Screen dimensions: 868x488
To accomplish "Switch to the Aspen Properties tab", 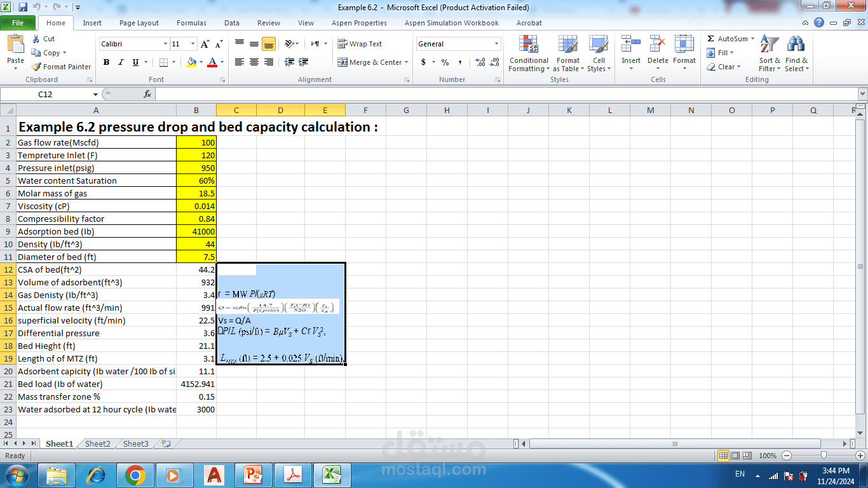I will click(x=359, y=23).
